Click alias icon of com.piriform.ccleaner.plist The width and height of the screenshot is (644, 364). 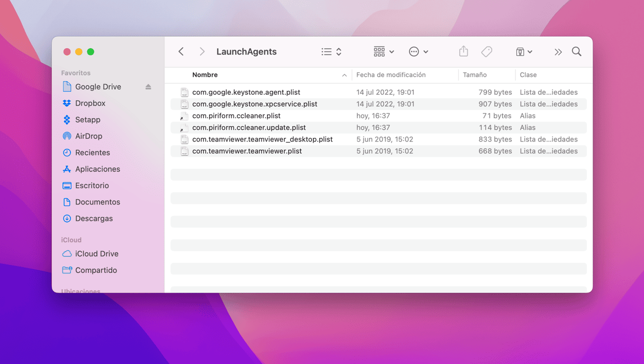tap(184, 116)
